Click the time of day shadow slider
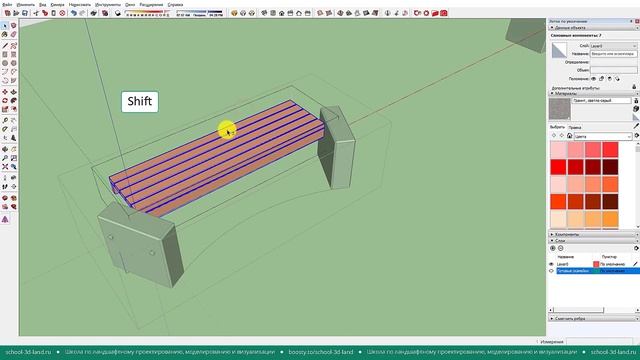Screen dimensions: 640x360 [x=199, y=12]
